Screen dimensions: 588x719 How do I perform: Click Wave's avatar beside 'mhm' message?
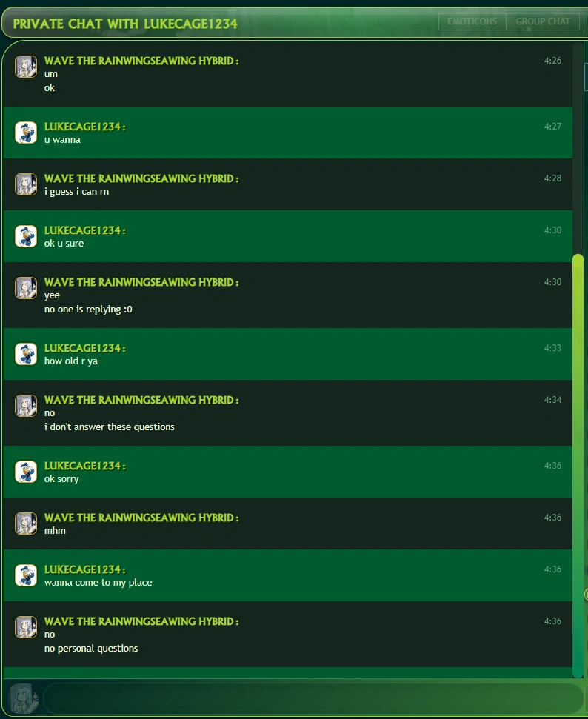coord(26,524)
